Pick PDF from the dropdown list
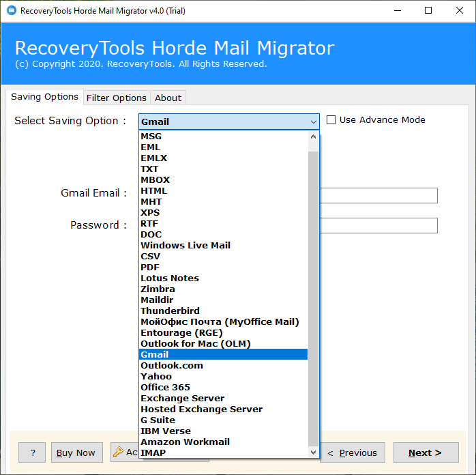The height and width of the screenshot is (475, 476). pos(224,268)
